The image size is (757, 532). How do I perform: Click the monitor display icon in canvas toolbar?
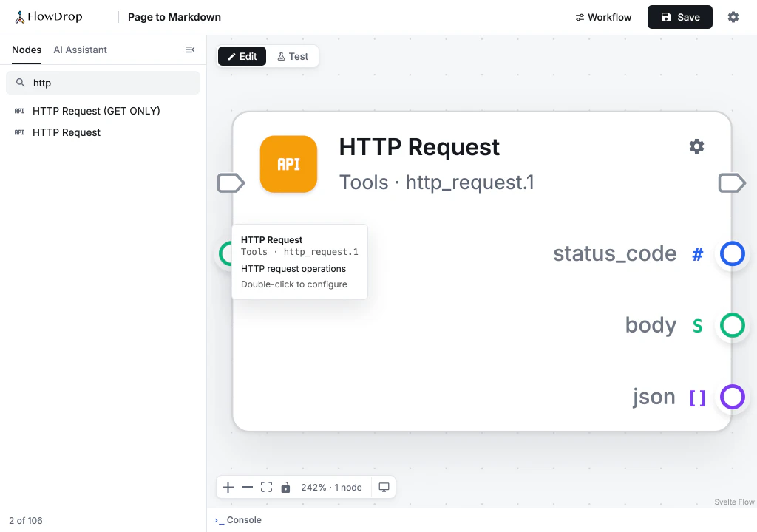384,487
